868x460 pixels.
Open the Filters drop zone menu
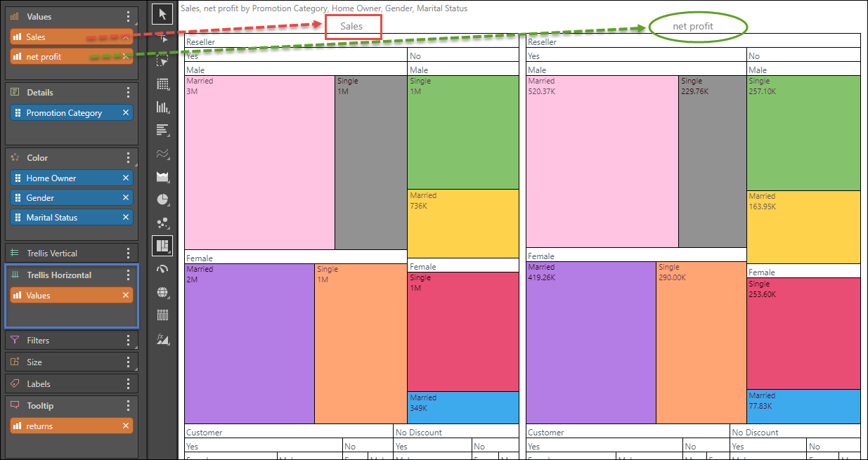coord(128,341)
